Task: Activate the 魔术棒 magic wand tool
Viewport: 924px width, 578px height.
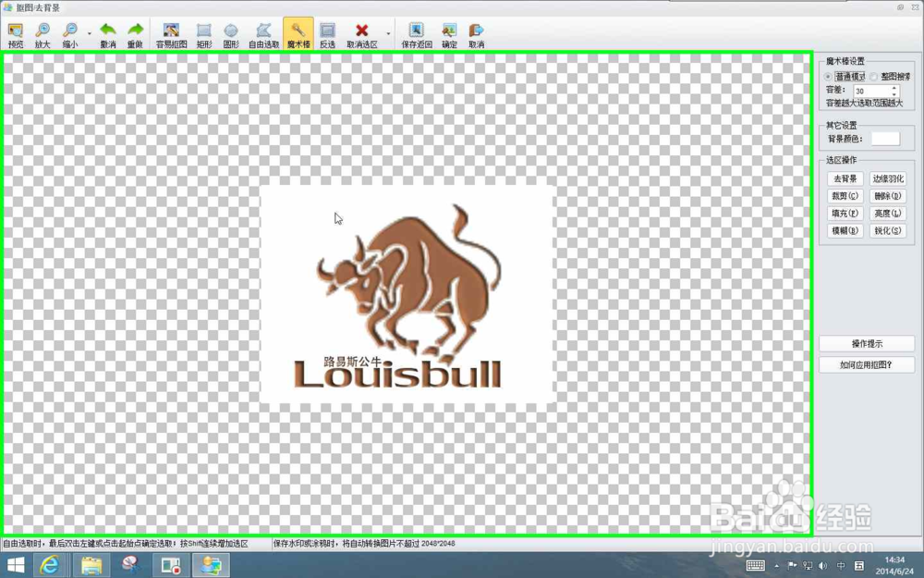Action: coord(298,35)
